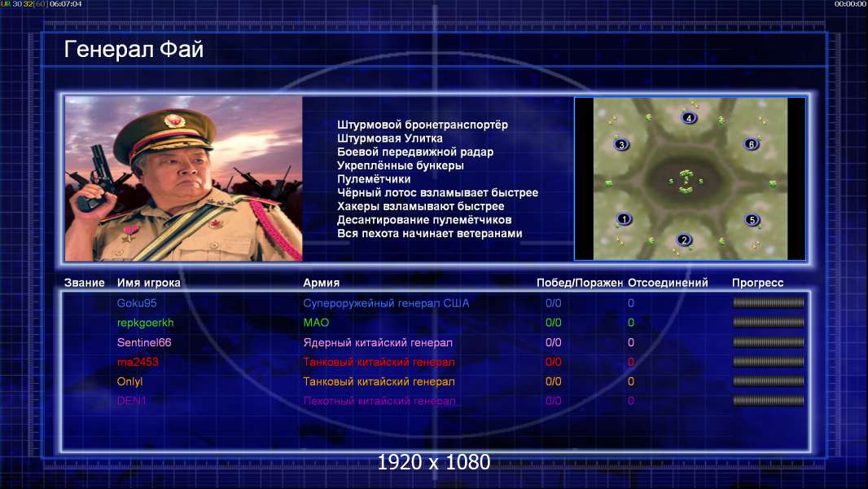Select player name DEN1
This screenshot has height=489, width=868.
click(131, 400)
